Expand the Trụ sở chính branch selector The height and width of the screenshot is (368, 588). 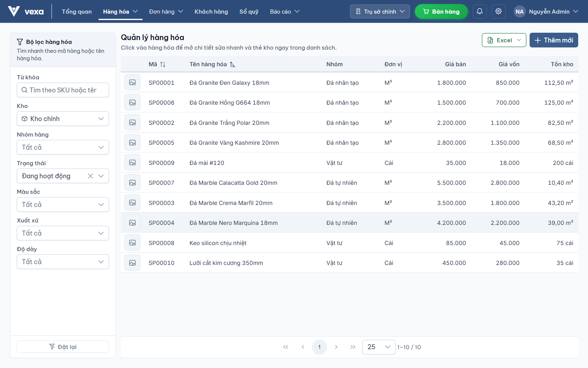[380, 11]
